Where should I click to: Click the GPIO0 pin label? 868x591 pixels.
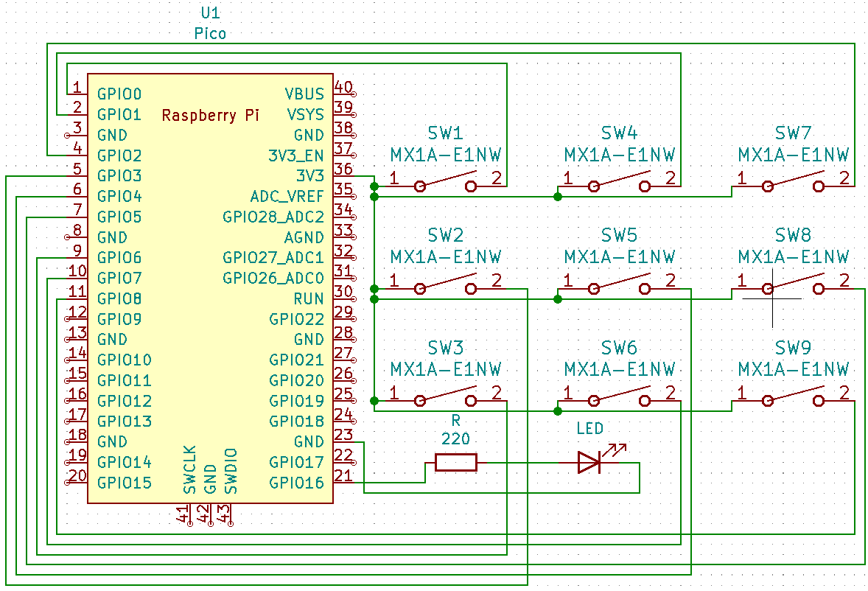[119, 94]
